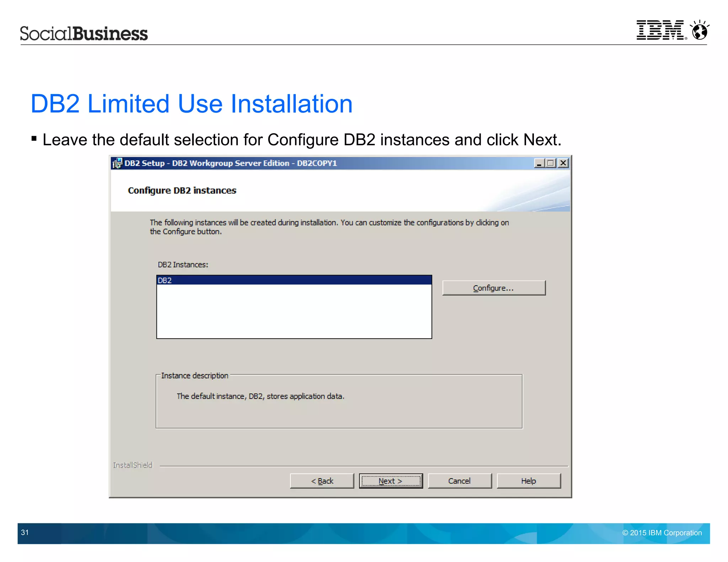728x562 pixels.
Task: Go back with the < Back button
Action: point(322,481)
